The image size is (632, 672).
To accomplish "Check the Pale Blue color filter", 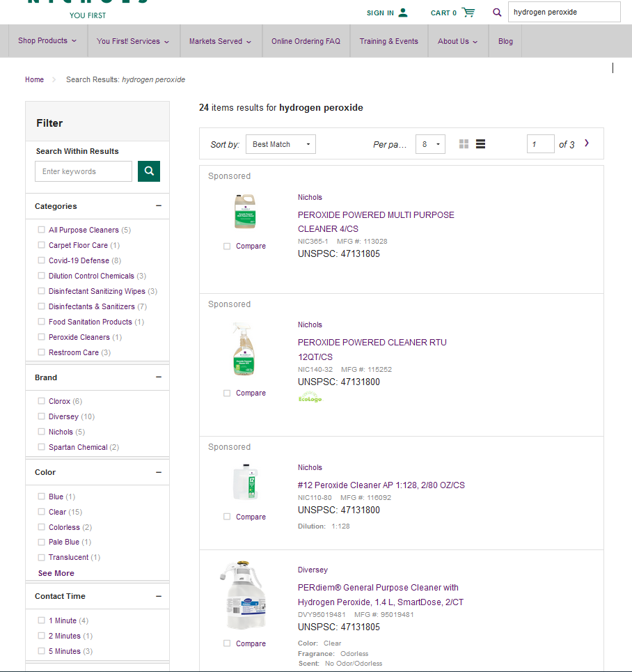I will tap(42, 542).
